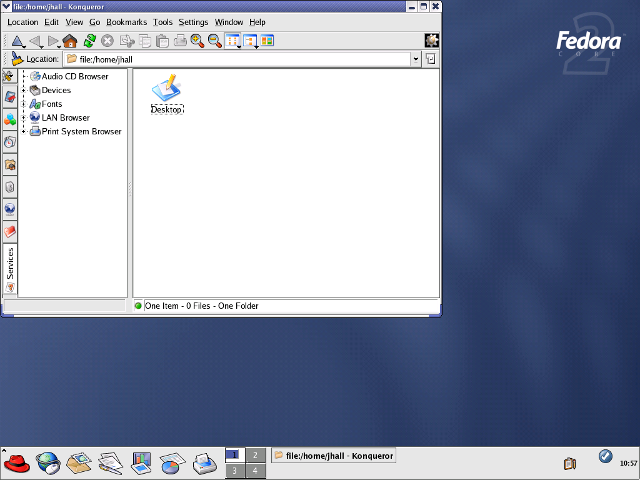This screenshot has width=640, height=480.
Task: Switch to virtual desktop 3
Action: pyautogui.click(x=235, y=471)
